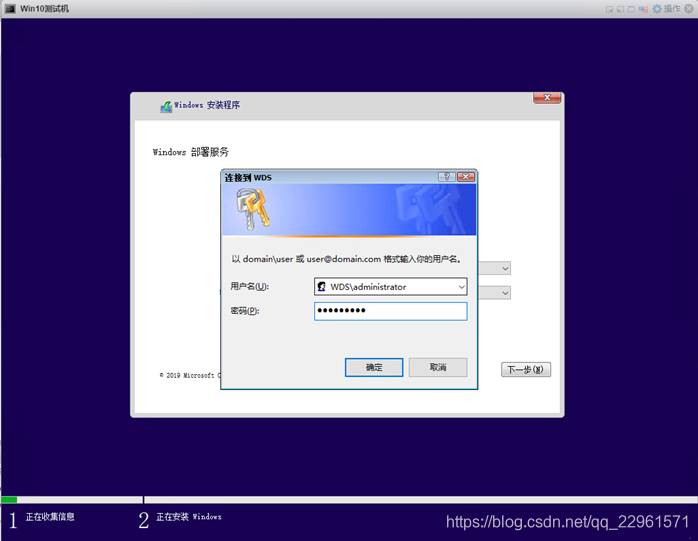Screen dimensions: 698x541
Task: Click the Windows 安装程序 title icon
Action: (x=166, y=106)
